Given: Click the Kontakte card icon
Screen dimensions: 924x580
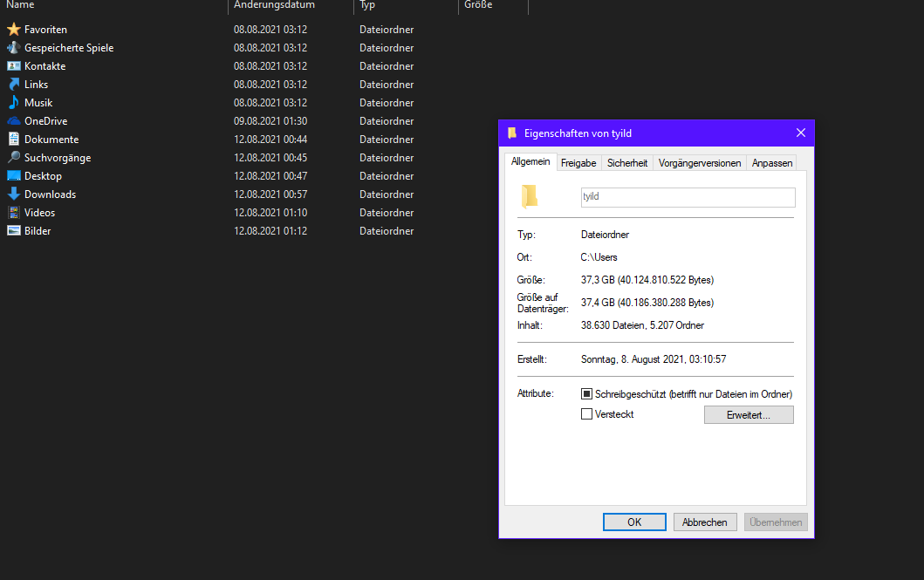Looking at the screenshot, I should click(14, 66).
